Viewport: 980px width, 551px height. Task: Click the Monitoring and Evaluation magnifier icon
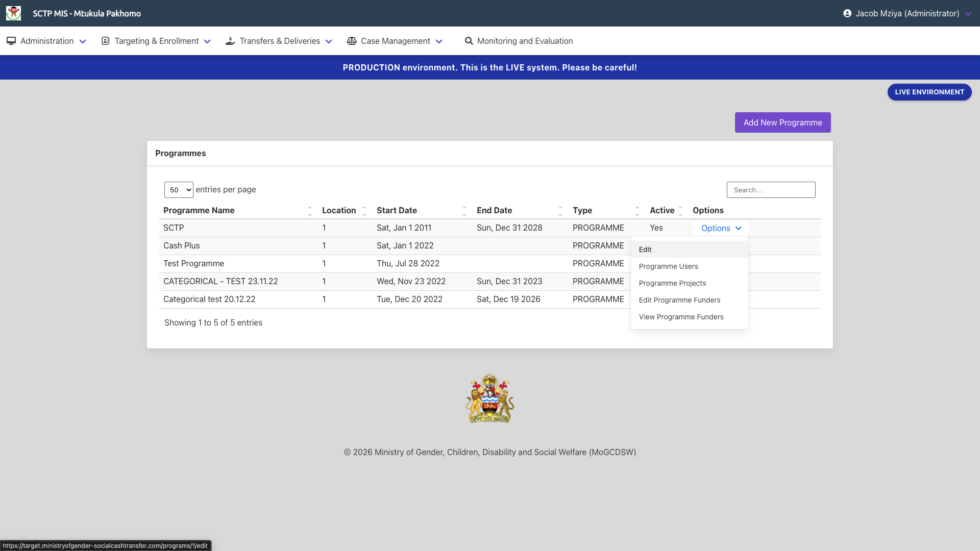click(x=469, y=41)
